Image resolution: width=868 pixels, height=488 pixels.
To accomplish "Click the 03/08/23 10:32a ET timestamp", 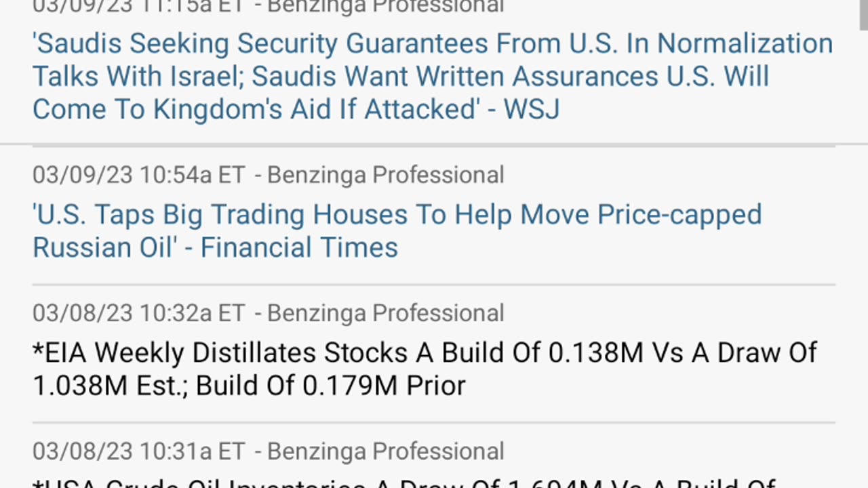I will (138, 313).
